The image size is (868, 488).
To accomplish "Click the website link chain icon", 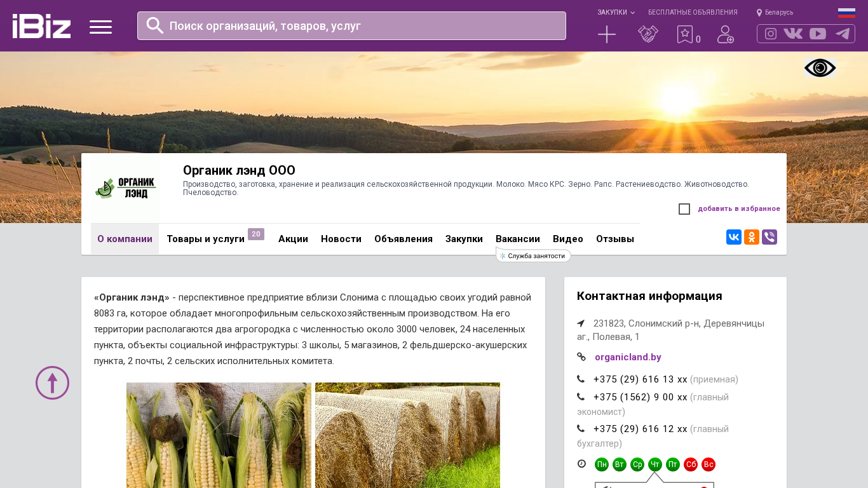I will 581,357.
